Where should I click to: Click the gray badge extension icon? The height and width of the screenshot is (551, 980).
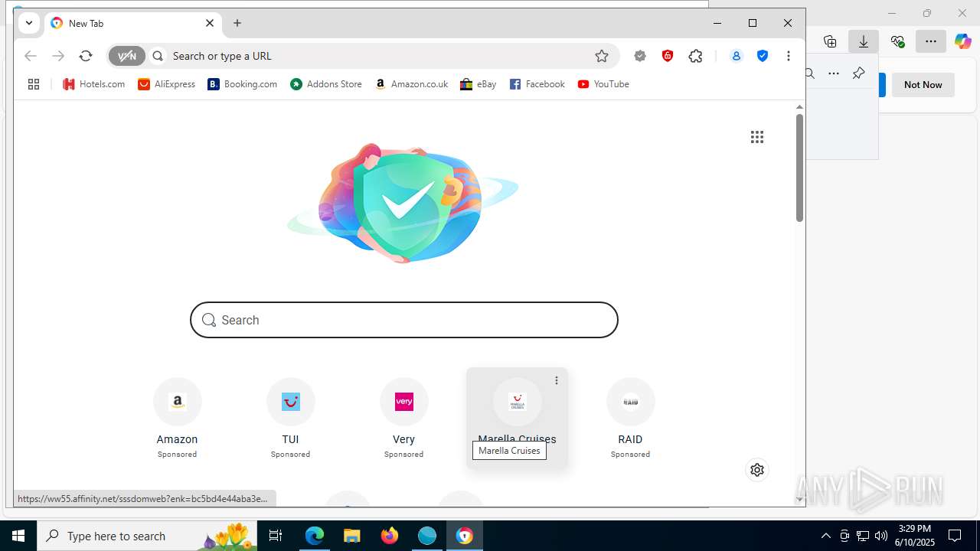640,56
